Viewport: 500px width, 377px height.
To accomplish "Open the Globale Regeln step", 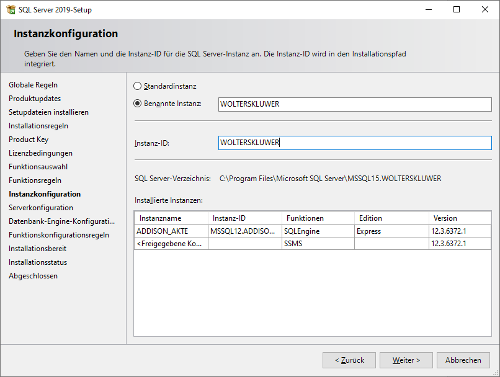I will (x=33, y=85).
